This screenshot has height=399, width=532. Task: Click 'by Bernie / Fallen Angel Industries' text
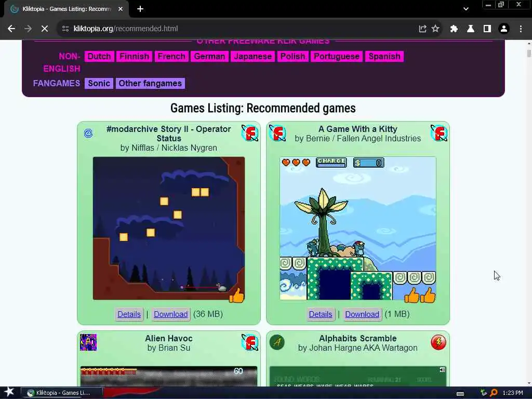[x=357, y=138]
